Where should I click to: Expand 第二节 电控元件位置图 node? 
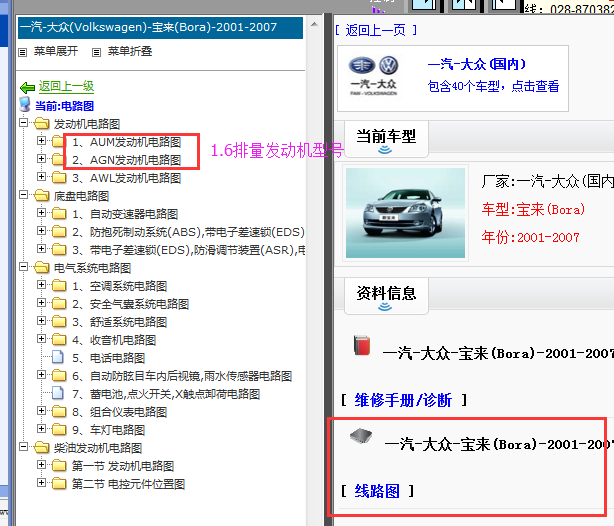click(x=41, y=482)
